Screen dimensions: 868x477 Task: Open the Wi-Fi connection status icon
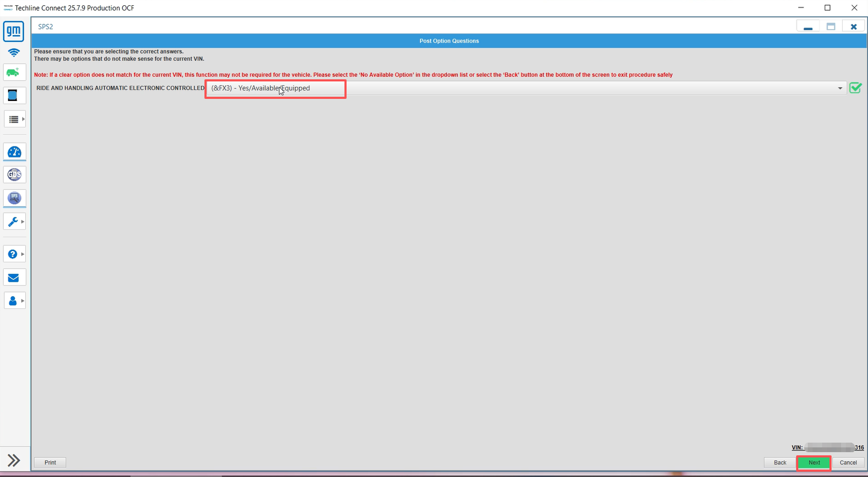click(x=14, y=52)
